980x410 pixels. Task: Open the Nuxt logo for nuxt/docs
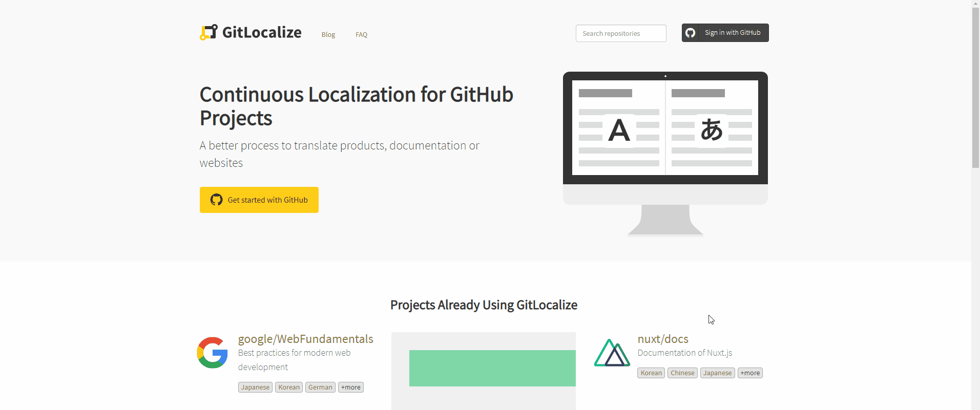[x=612, y=353]
